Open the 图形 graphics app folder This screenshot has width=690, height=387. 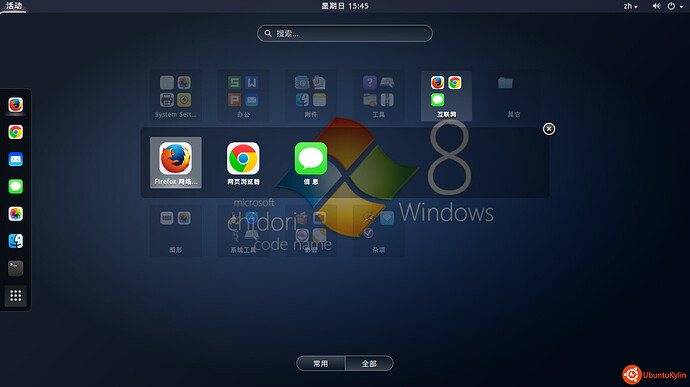tap(176, 231)
